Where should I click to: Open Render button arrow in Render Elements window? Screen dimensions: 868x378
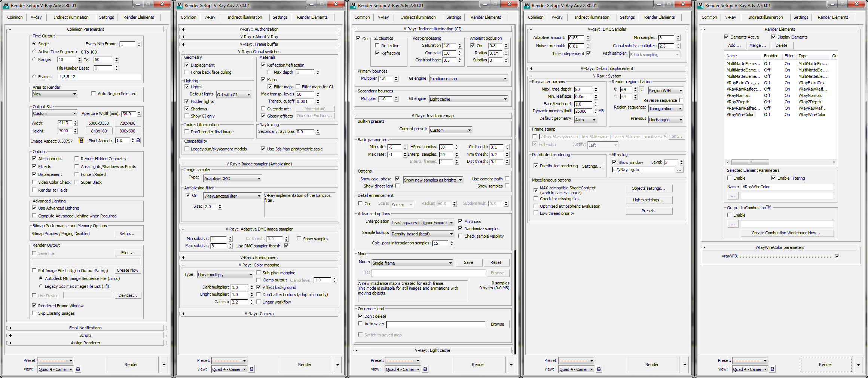click(858, 365)
